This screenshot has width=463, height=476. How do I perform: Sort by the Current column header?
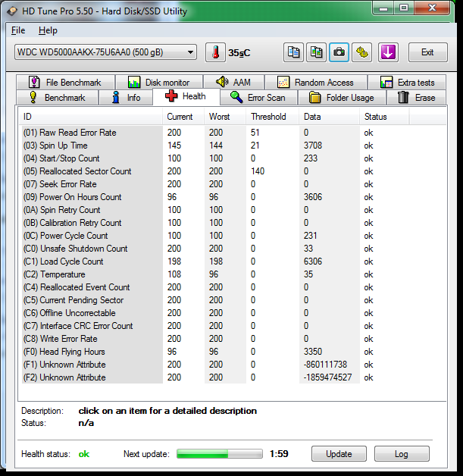(183, 117)
